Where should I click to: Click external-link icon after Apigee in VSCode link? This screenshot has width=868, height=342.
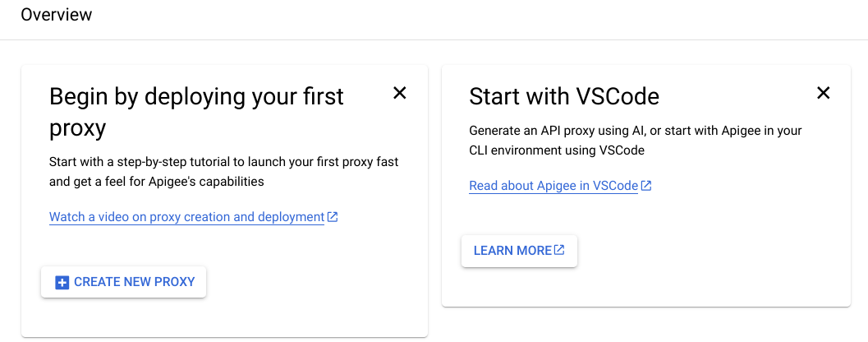[x=646, y=186]
